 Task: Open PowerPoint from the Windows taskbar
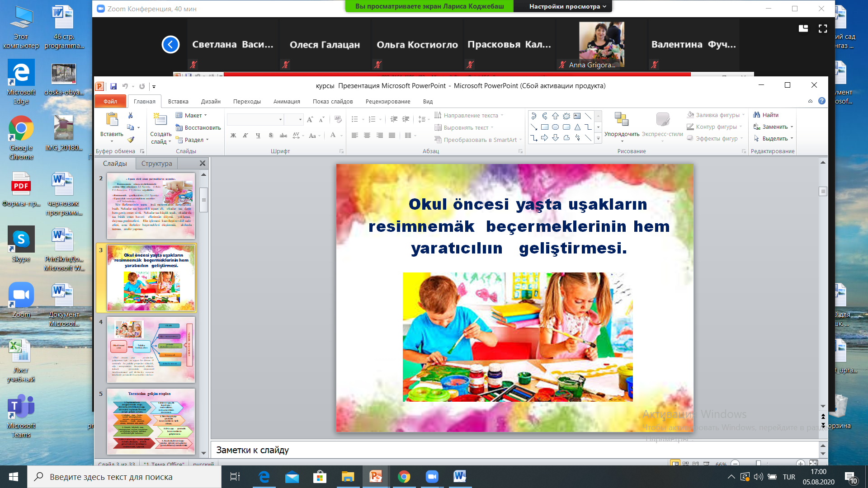click(x=376, y=477)
